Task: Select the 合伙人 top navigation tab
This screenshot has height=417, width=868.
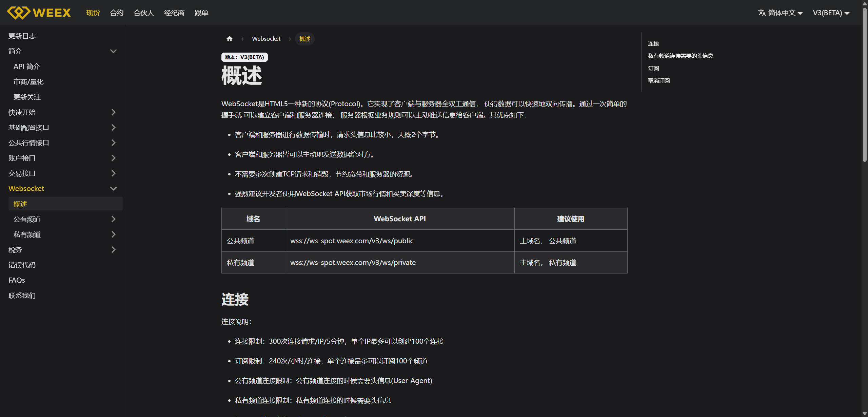Action: pyautogui.click(x=144, y=13)
